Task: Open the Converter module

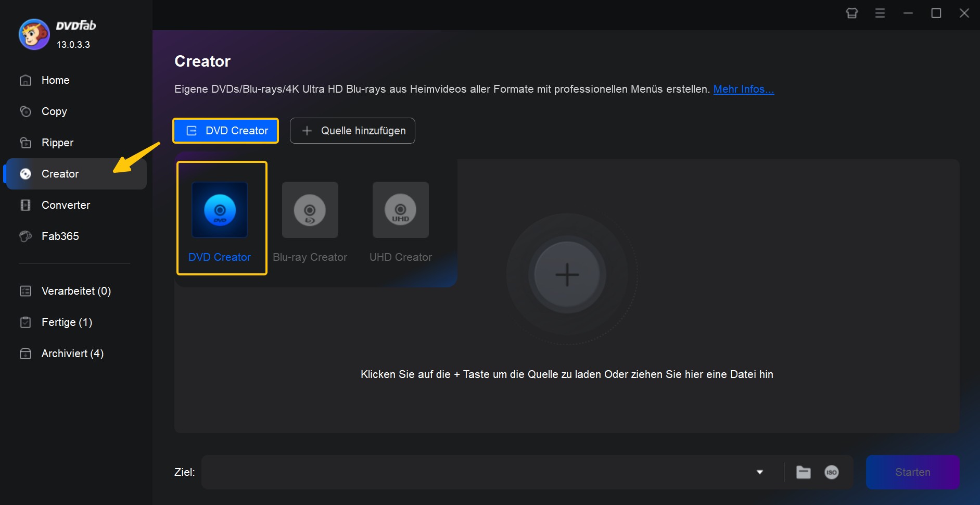Action: 66,205
